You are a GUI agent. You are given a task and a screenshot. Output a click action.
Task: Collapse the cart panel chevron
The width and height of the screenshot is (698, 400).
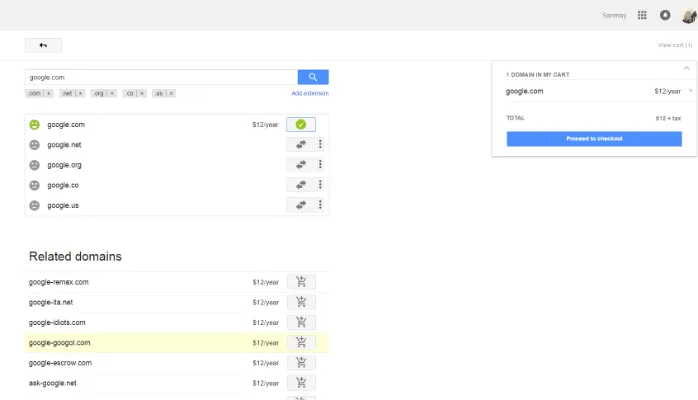(686, 68)
